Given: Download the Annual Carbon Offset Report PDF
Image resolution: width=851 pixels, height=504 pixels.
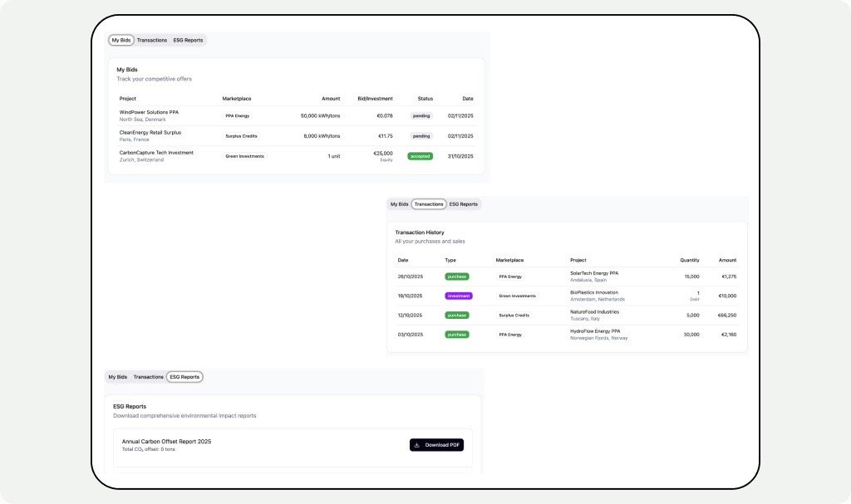Looking at the screenshot, I should (436, 445).
